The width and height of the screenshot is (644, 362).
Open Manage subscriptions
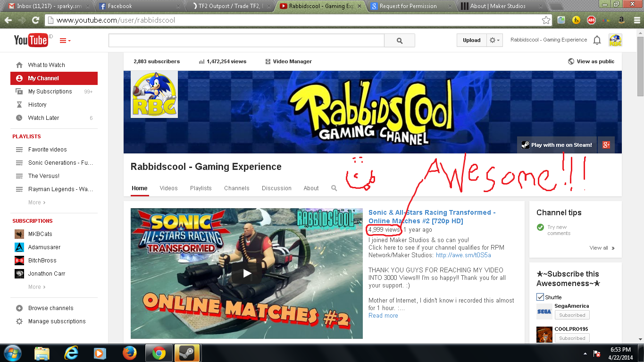(54, 321)
